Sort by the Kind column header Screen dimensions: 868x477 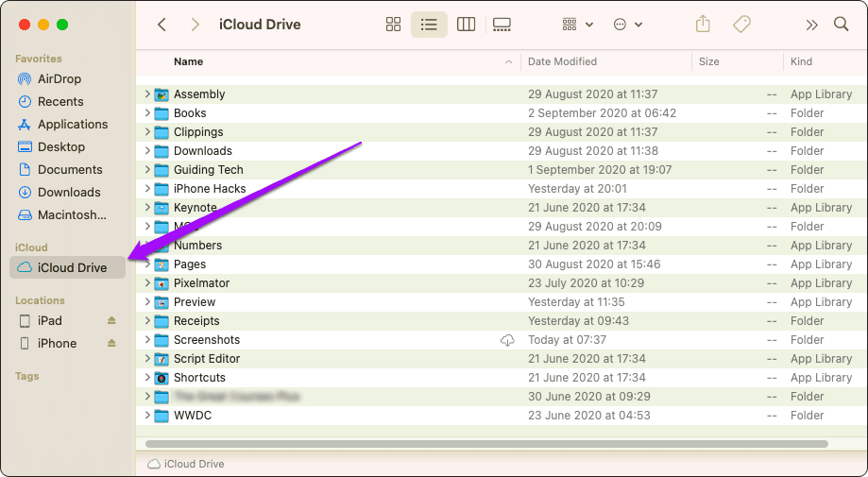point(801,61)
